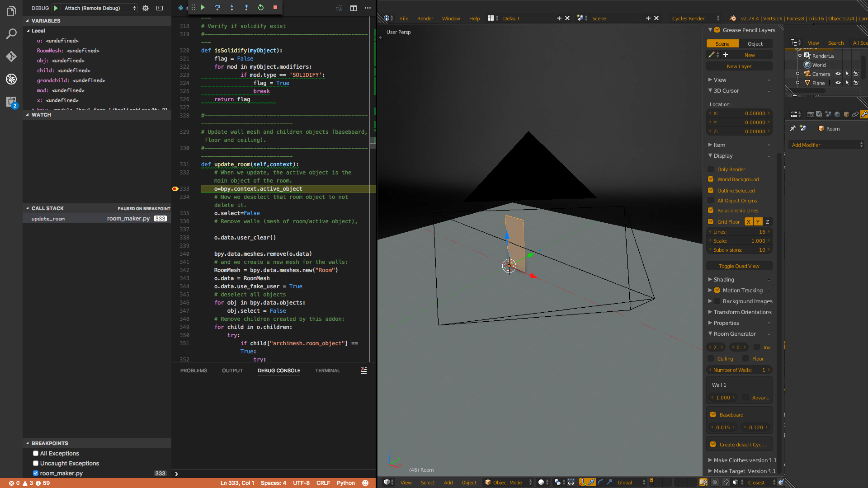Pin the properties context with the pin icon
868x488 pixels.
793,128
